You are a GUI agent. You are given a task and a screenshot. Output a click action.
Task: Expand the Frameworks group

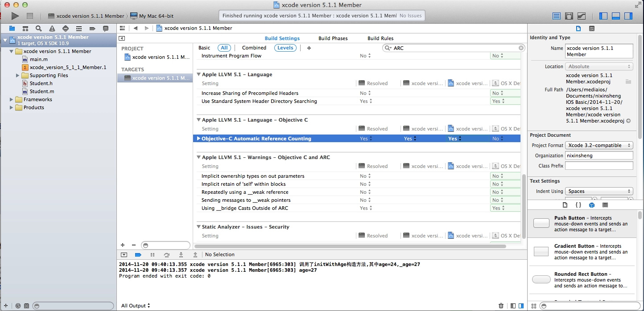[12, 99]
